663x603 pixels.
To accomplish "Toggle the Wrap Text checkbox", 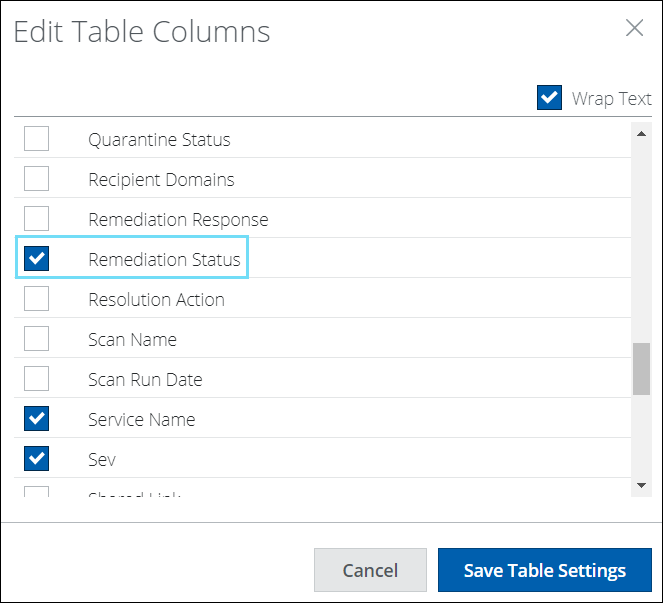I will point(549,98).
